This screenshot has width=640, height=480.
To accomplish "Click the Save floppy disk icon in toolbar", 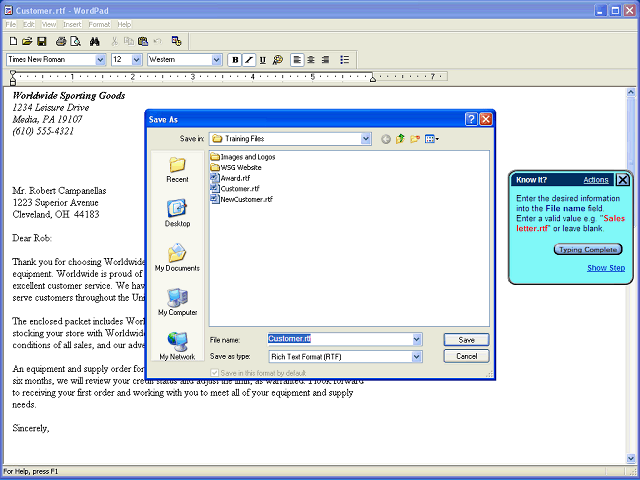I will click(42, 41).
